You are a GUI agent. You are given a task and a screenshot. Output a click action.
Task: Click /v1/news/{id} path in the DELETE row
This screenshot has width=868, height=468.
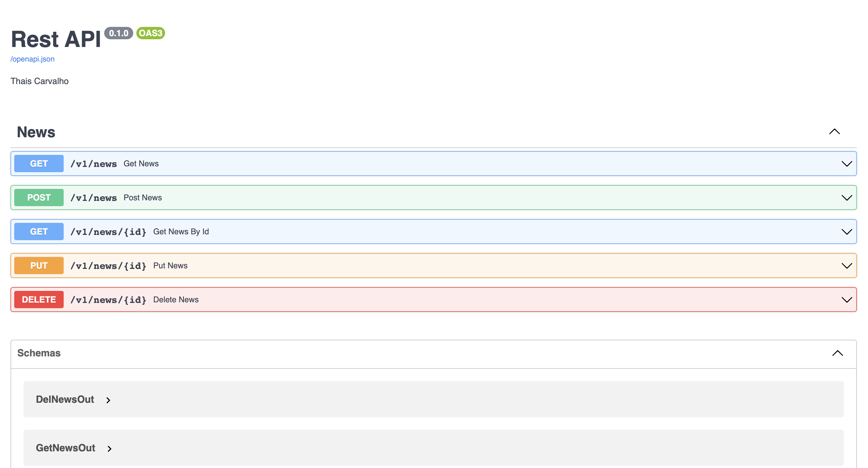pyautogui.click(x=108, y=300)
